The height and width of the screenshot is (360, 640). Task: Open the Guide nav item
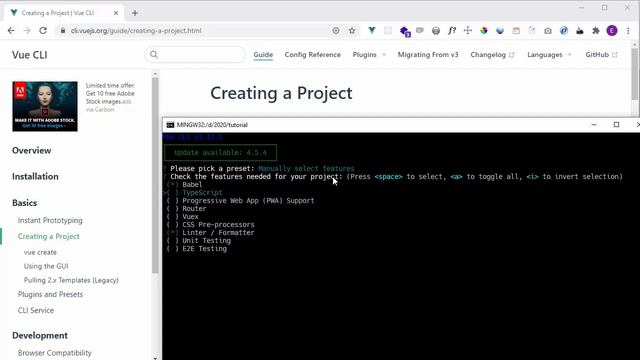click(263, 55)
